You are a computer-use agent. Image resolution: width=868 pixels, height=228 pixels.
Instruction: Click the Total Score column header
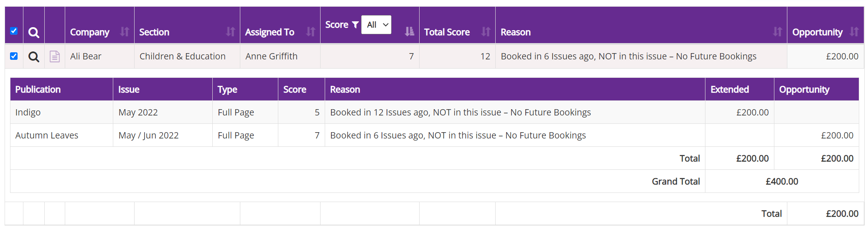447,32
